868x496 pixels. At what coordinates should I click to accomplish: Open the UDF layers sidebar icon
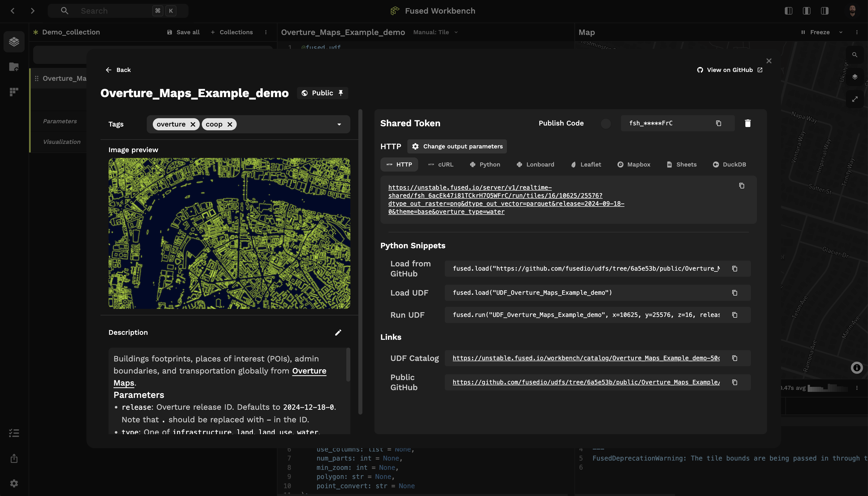pos(14,42)
